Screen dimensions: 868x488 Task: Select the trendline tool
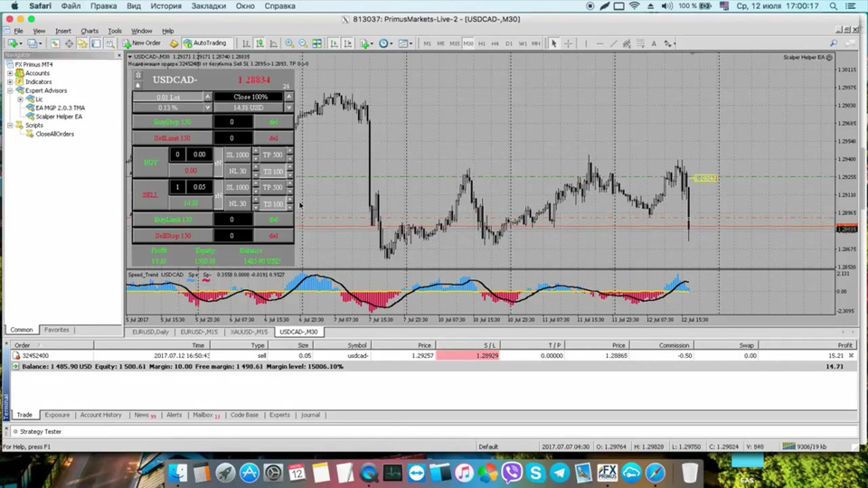[x=613, y=43]
